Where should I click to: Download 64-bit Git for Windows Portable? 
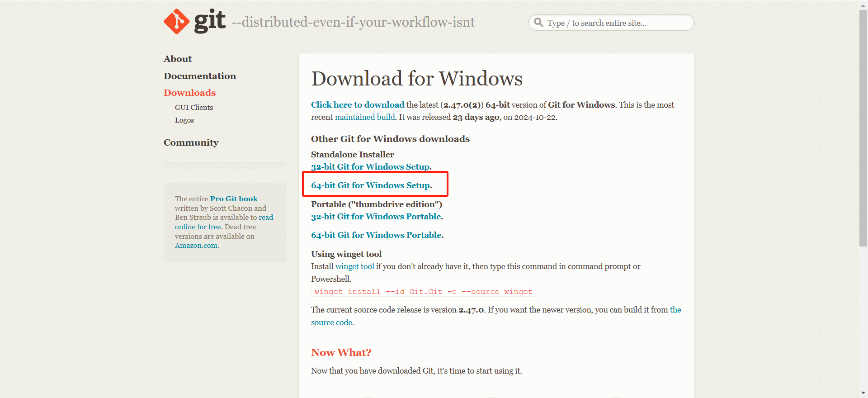coord(376,235)
